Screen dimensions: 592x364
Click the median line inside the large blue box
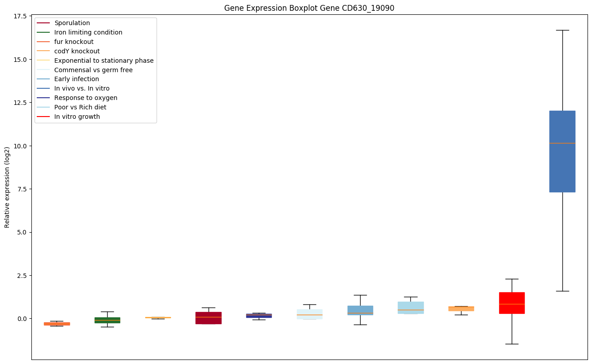pyautogui.click(x=562, y=143)
